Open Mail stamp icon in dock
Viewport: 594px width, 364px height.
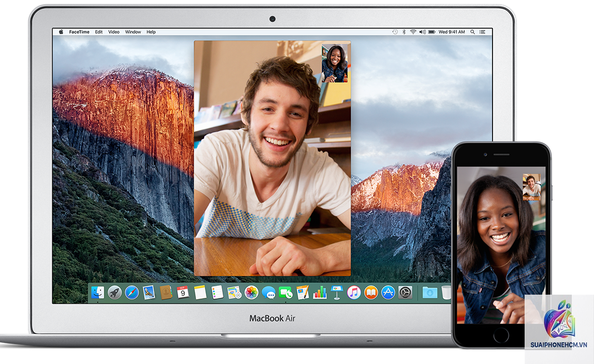tap(149, 292)
